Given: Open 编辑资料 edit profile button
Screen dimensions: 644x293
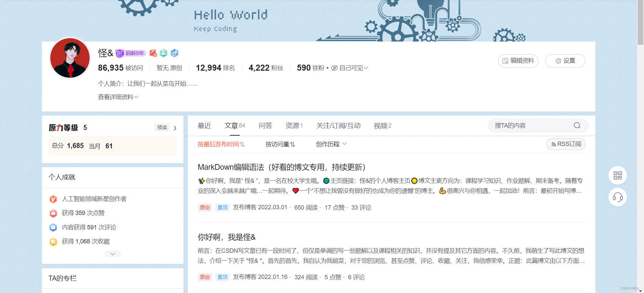Looking at the screenshot, I should (x=518, y=61).
